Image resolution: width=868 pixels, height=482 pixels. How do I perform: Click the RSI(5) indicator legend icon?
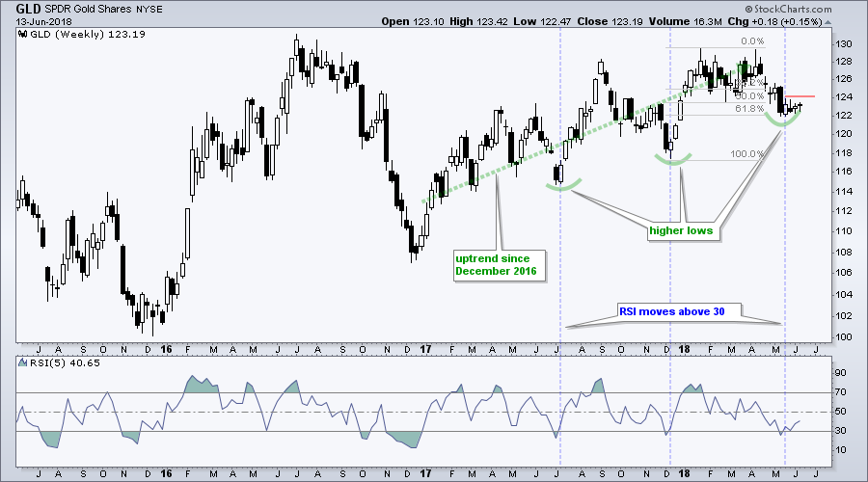23,363
